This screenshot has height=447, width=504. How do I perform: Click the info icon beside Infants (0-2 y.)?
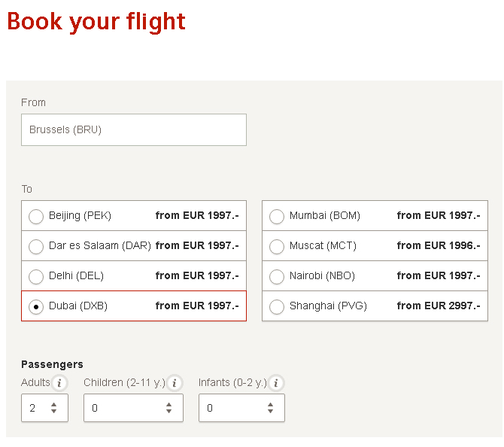click(x=276, y=383)
